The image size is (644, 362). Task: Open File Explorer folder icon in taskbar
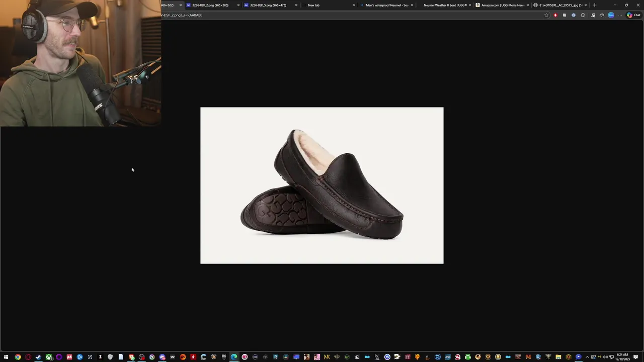tap(558, 357)
